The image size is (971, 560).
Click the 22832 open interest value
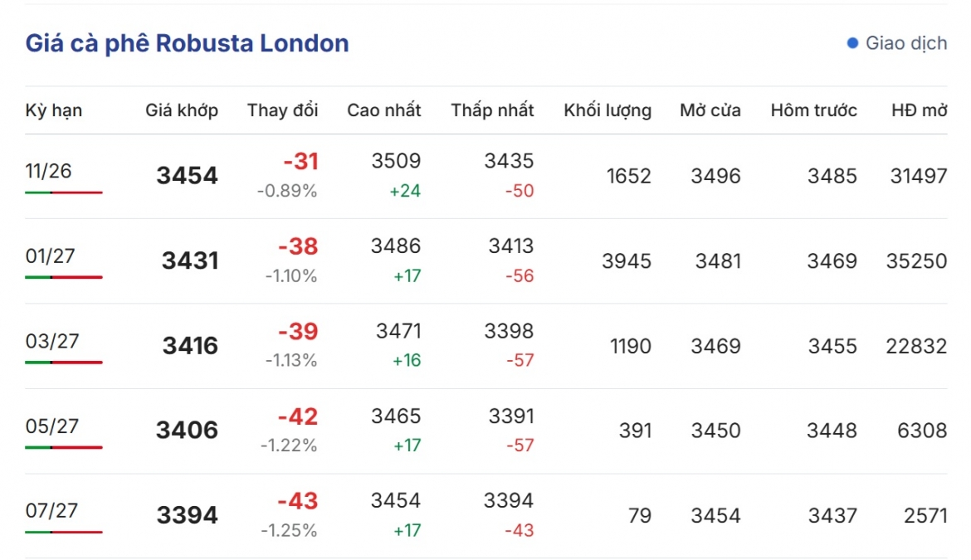point(916,346)
